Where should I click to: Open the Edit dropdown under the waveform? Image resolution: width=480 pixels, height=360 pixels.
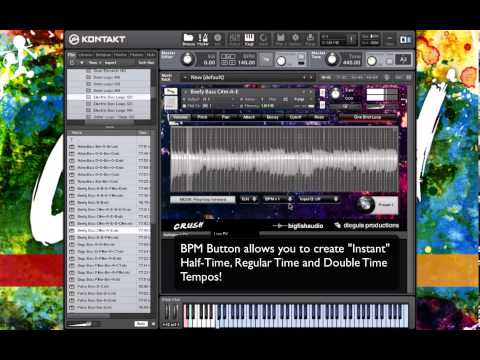[249, 199]
